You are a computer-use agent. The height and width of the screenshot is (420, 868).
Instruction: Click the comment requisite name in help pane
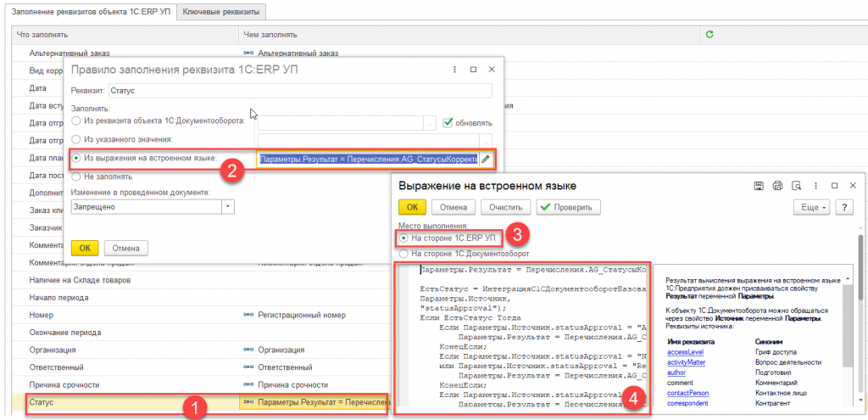click(x=681, y=383)
